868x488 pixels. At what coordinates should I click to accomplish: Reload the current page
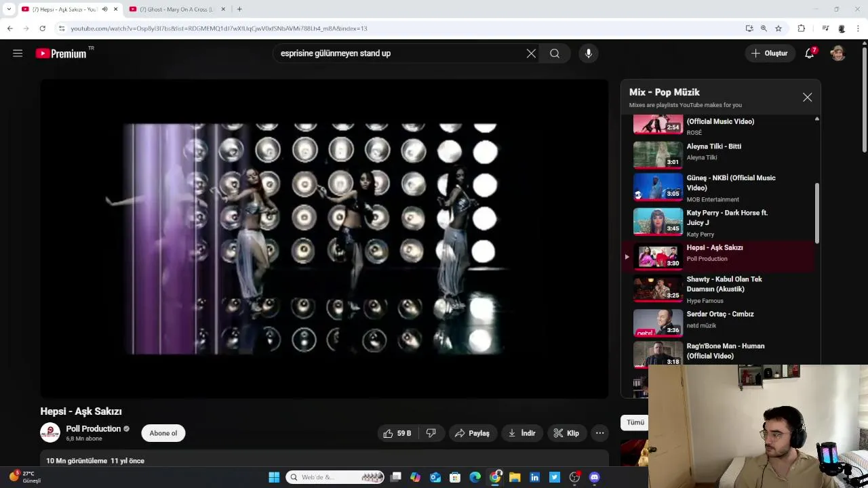[x=42, y=28]
